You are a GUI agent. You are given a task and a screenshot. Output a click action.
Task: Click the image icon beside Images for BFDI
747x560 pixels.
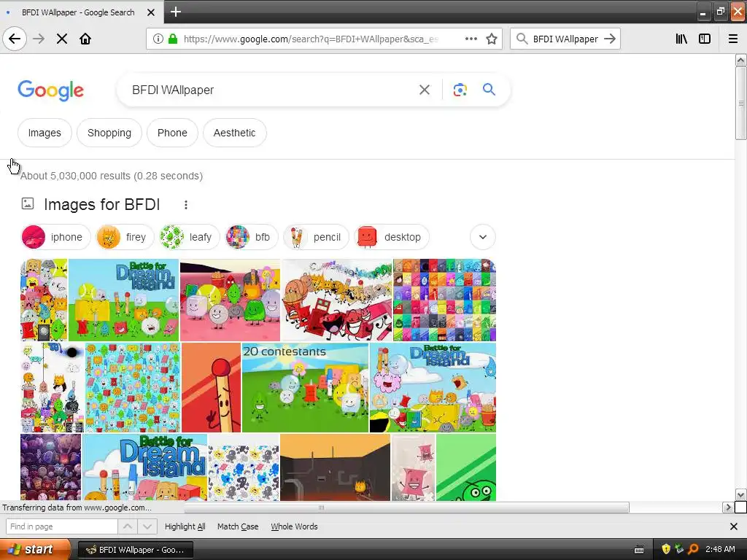point(28,204)
